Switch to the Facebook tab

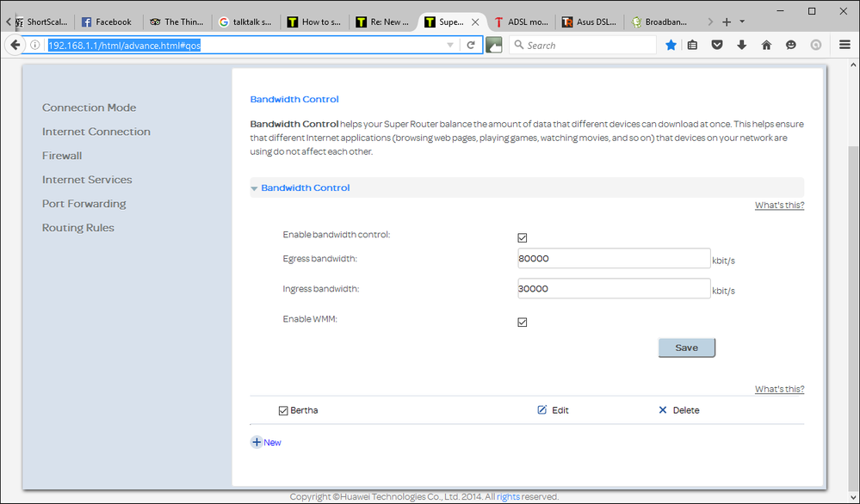[106, 22]
